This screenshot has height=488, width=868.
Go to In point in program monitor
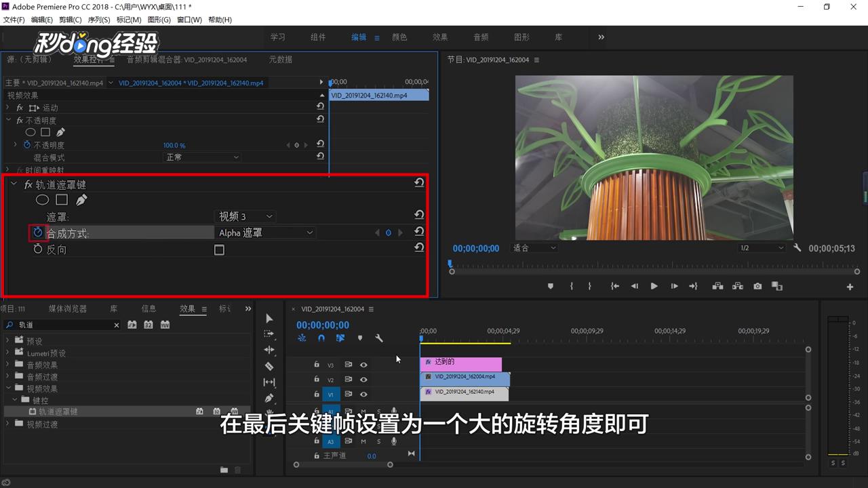pos(615,286)
